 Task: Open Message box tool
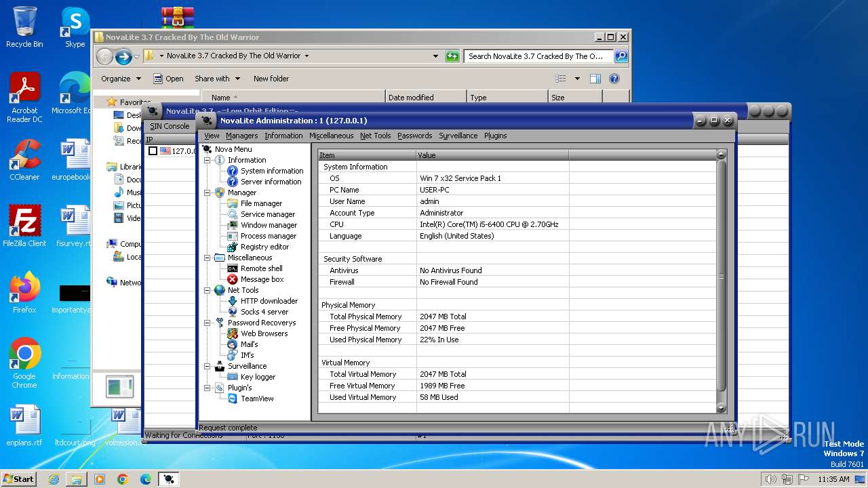(262, 279)
